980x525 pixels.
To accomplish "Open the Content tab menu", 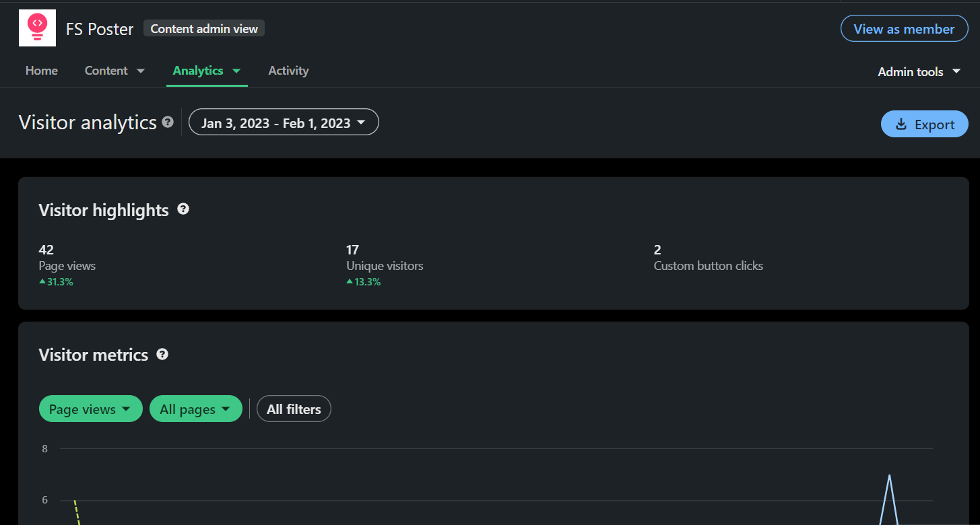I will coord(115,71).
